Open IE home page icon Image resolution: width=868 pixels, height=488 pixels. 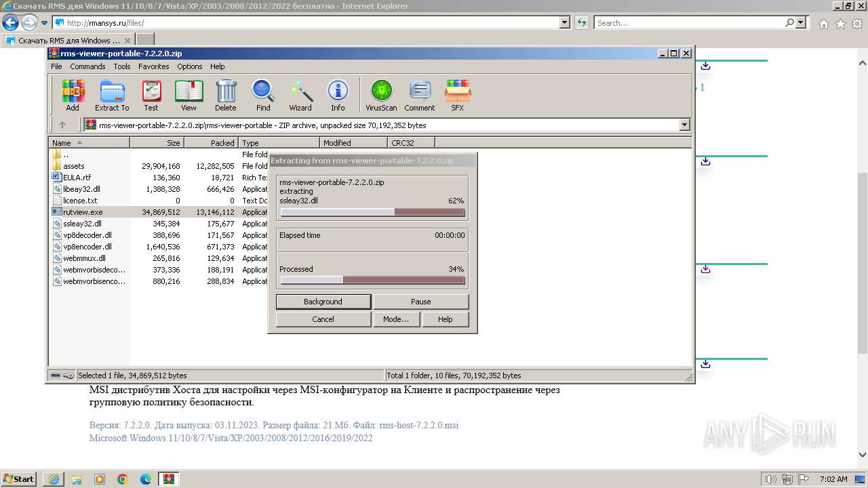pos(823,24)
